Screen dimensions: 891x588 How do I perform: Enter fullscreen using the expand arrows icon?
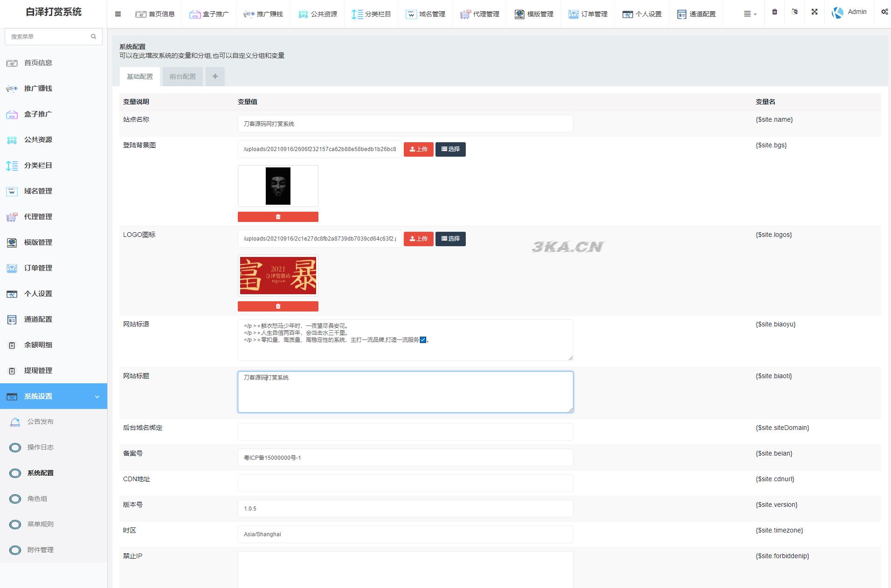click(x=814, y=12)
